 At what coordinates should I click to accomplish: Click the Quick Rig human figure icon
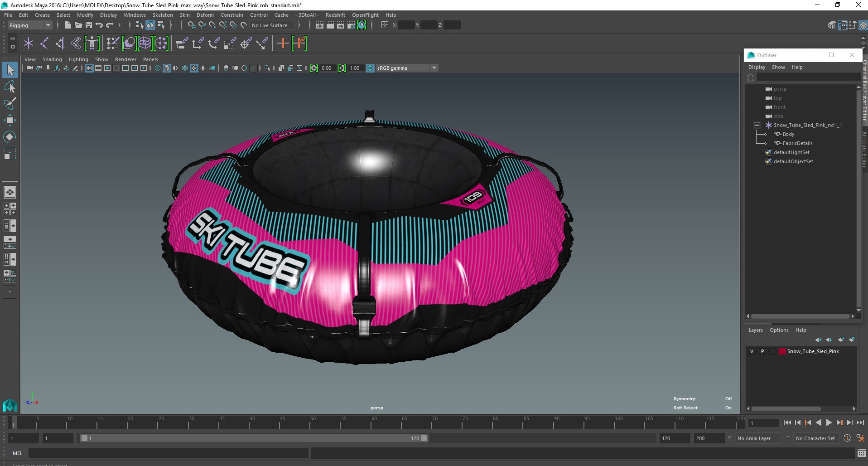92,44
